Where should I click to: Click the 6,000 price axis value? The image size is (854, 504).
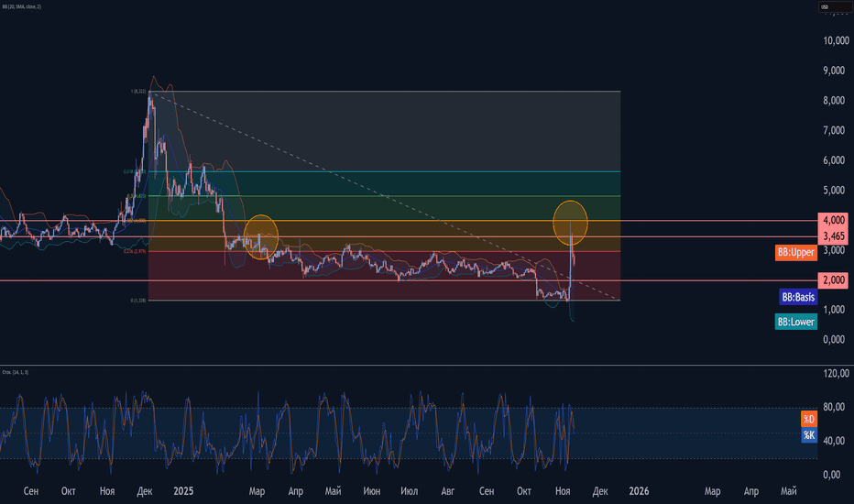point(833,160)
